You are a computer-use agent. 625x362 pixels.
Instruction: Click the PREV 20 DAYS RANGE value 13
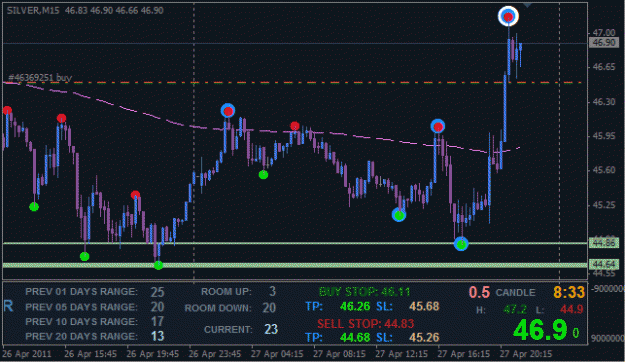(x=157, y=336)
